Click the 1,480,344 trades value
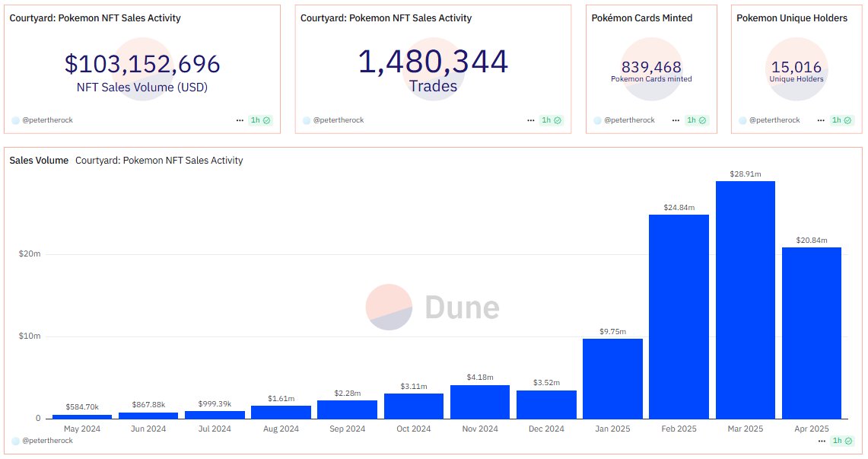This screenshot has width=868, height=459. [x=433, y=62]
